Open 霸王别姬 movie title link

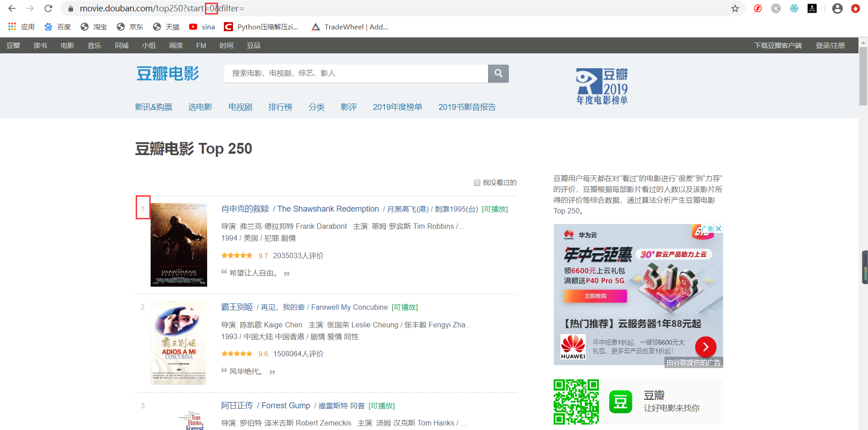237,307
